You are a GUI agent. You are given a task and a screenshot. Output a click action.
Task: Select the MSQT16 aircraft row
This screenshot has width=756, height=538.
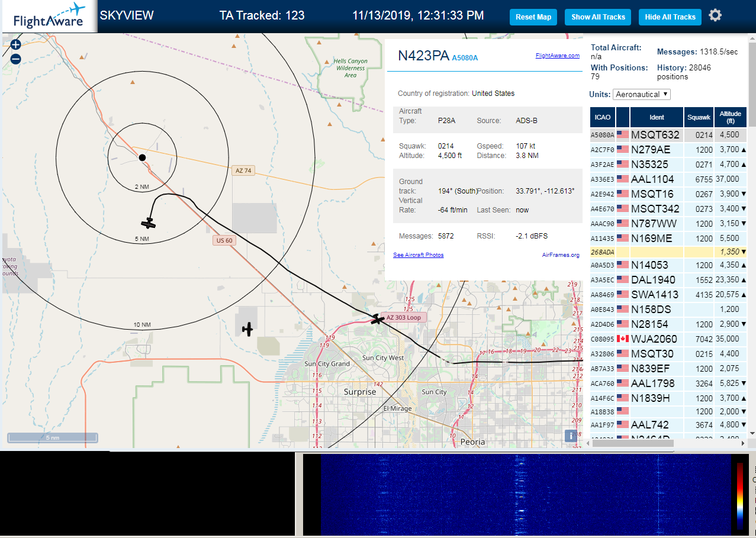(x=669, y=194)
